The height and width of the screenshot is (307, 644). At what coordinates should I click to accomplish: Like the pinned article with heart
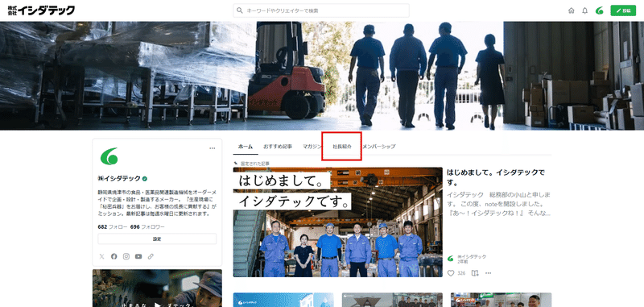pyautogui.click(x=451, y=273)
